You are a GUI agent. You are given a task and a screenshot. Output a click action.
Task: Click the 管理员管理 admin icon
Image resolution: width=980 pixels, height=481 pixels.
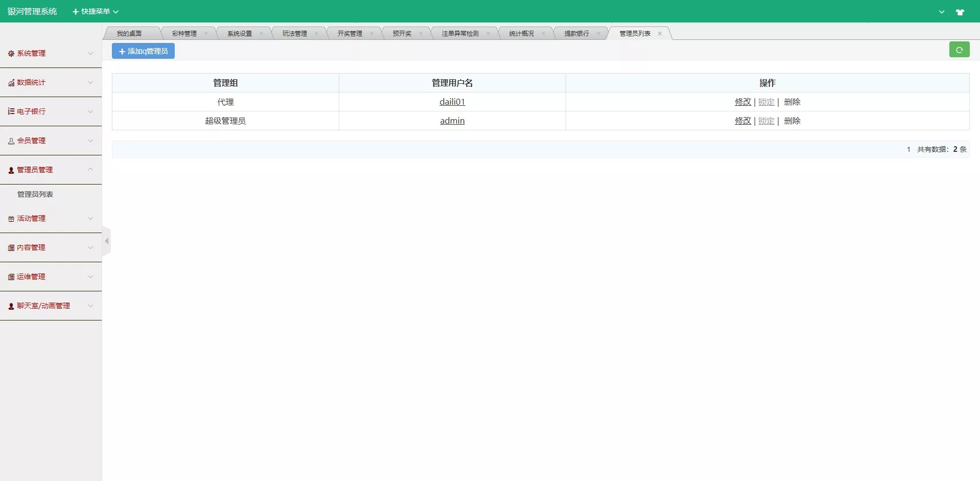tap(10, 170)
